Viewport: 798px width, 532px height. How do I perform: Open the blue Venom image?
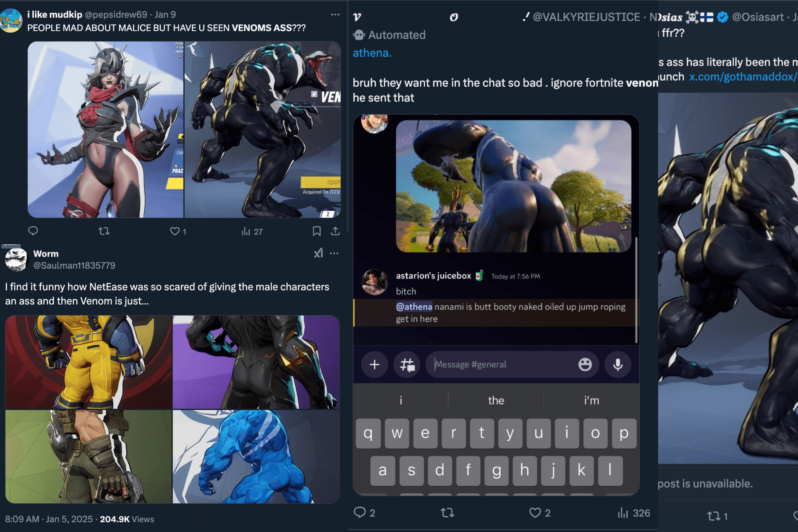(256, 457)
